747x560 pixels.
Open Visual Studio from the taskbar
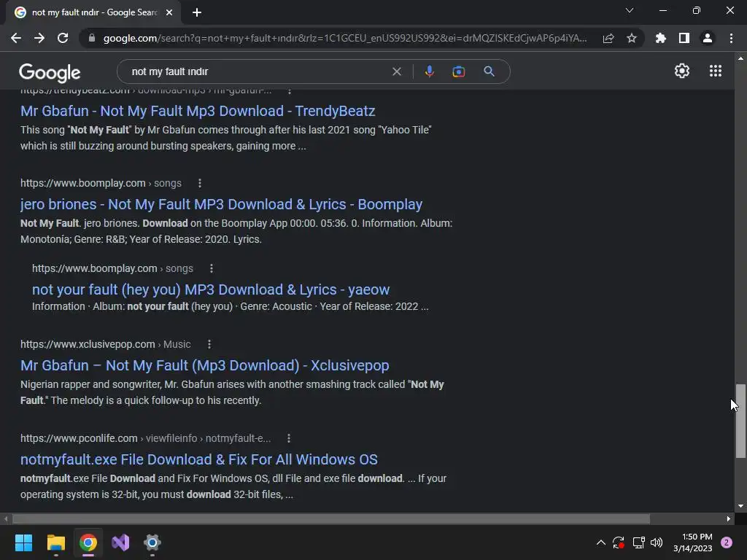[x=120, y=542]
